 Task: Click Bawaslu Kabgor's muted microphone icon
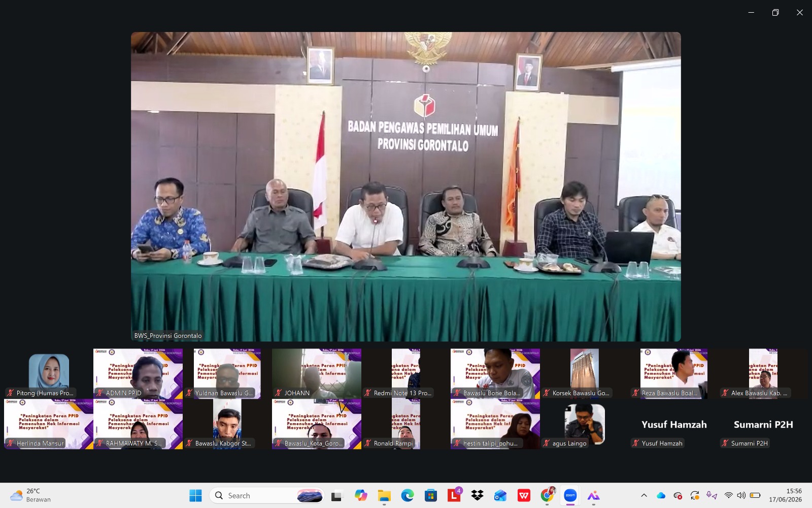189,443
